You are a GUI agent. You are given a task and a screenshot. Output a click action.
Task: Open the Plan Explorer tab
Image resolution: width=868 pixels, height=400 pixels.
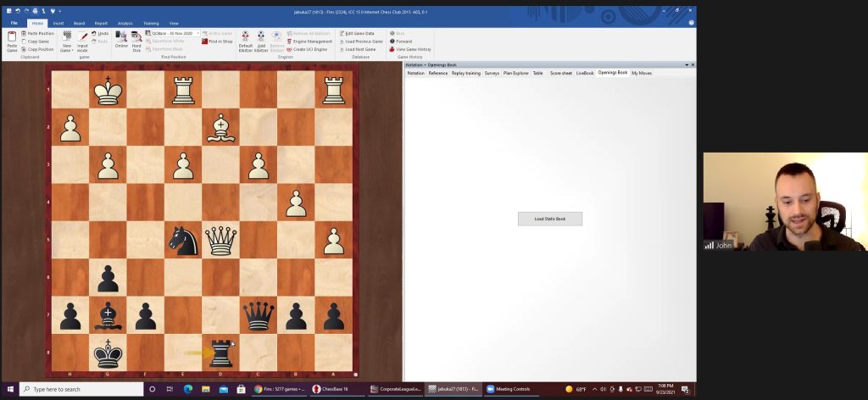[x=516, y=73]
